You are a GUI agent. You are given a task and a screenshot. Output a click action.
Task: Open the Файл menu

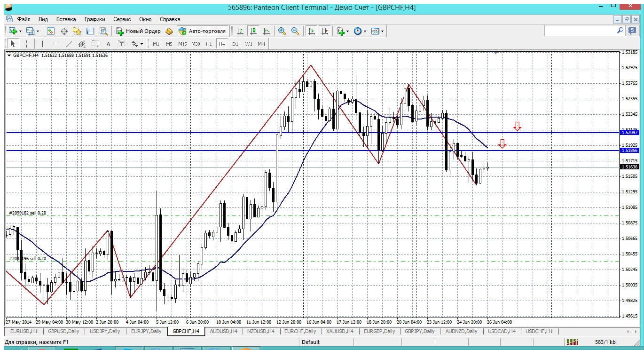tap(24, 19)
